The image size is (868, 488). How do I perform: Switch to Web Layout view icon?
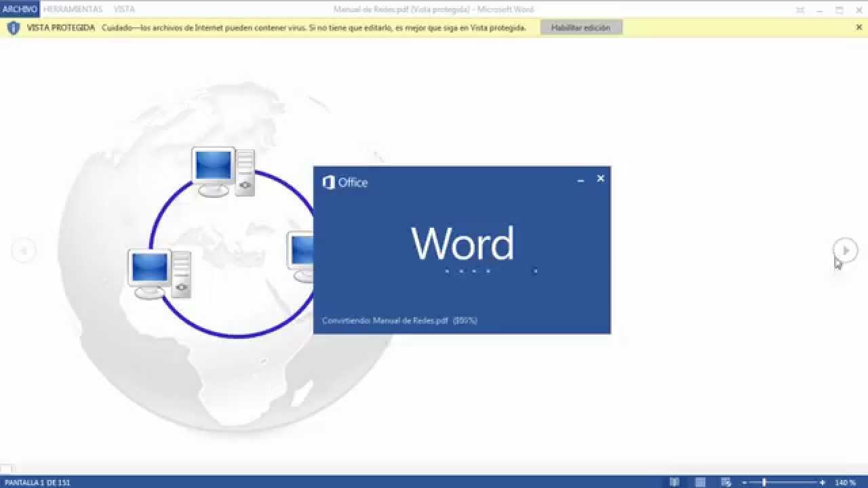click(726, 482)
